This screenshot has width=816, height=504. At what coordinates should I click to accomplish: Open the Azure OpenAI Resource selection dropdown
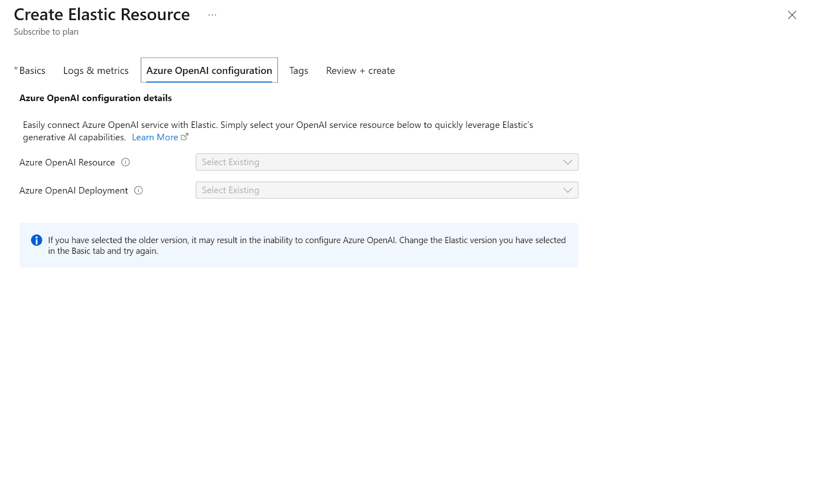point(387,162)
